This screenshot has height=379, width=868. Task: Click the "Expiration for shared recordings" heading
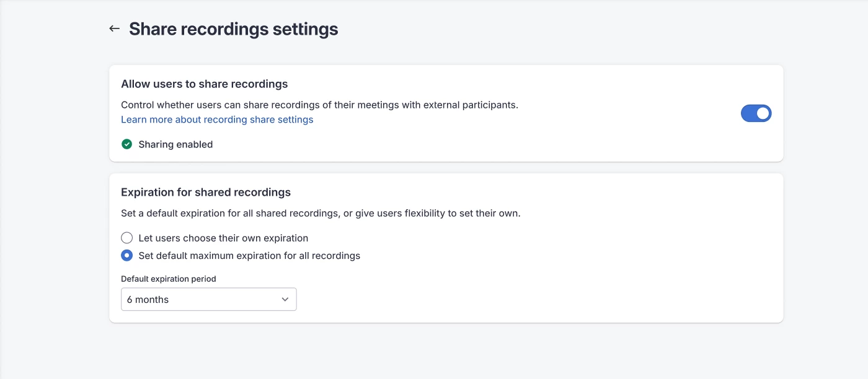pos(206,192)
